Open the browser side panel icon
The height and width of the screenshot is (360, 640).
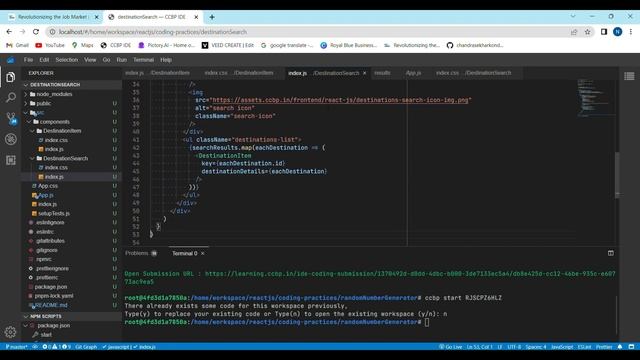[x=604, y=32]
